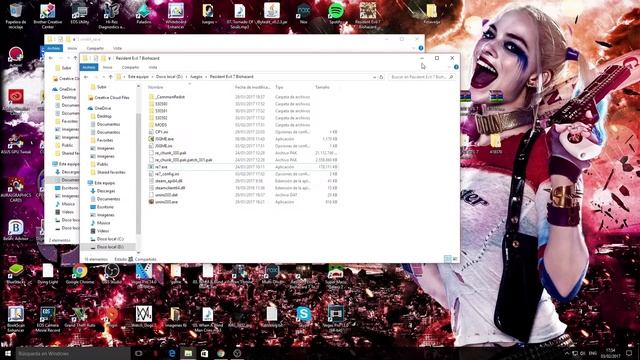Switch to details view button
The width and height of the screenshot is (640, 360).
pyautogui.click(x=447, y=259)
